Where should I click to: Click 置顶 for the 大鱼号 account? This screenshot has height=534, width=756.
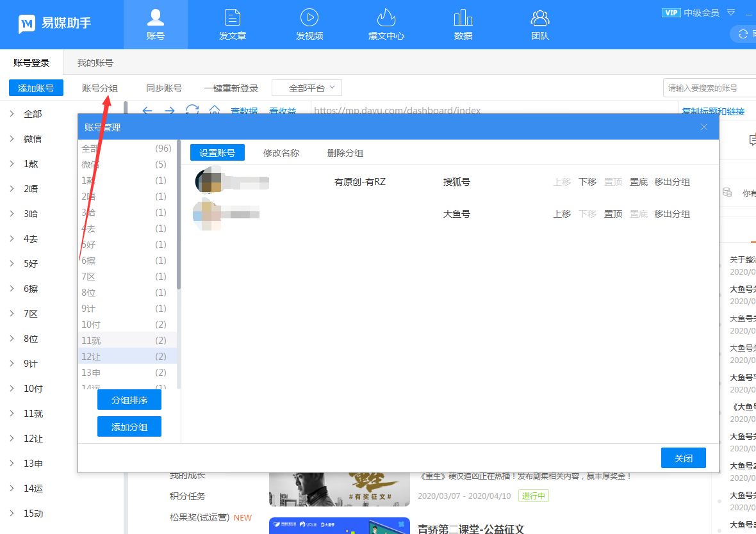pyautogui.click(x=612, y=213)
